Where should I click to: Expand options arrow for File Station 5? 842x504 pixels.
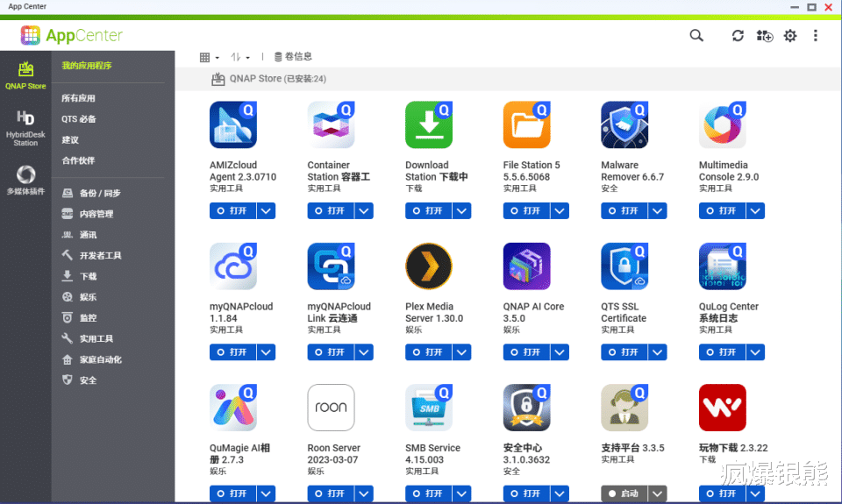pyautogui.click(x=560, y=211)
